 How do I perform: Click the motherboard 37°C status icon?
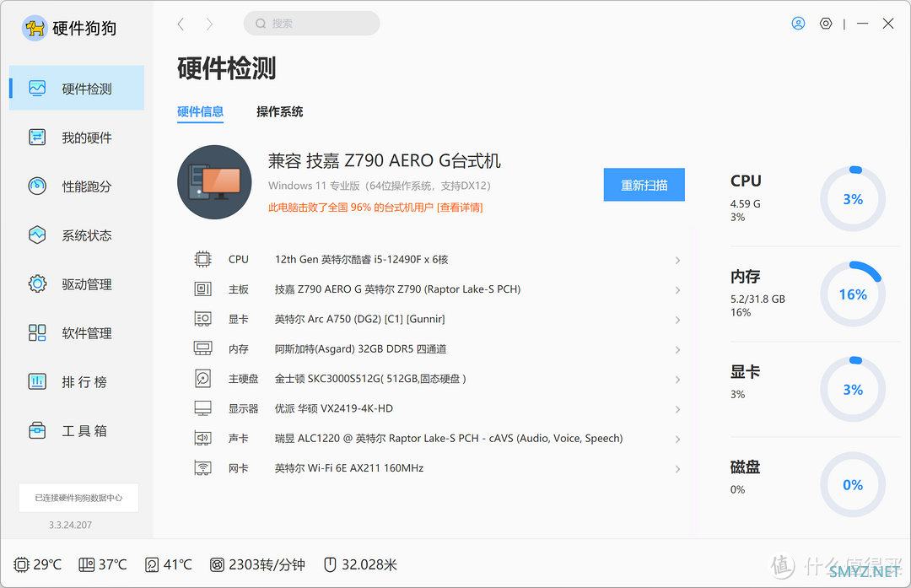pyautogui.click(x=87, y=564)
